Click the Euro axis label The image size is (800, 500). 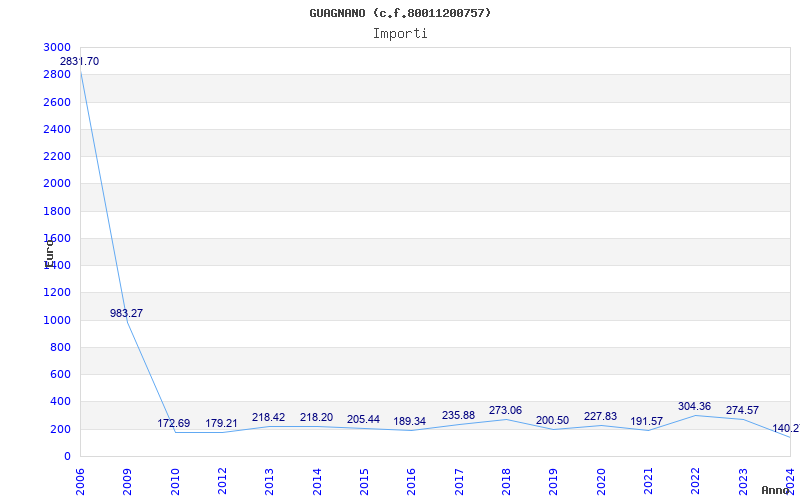click(49, 254)
